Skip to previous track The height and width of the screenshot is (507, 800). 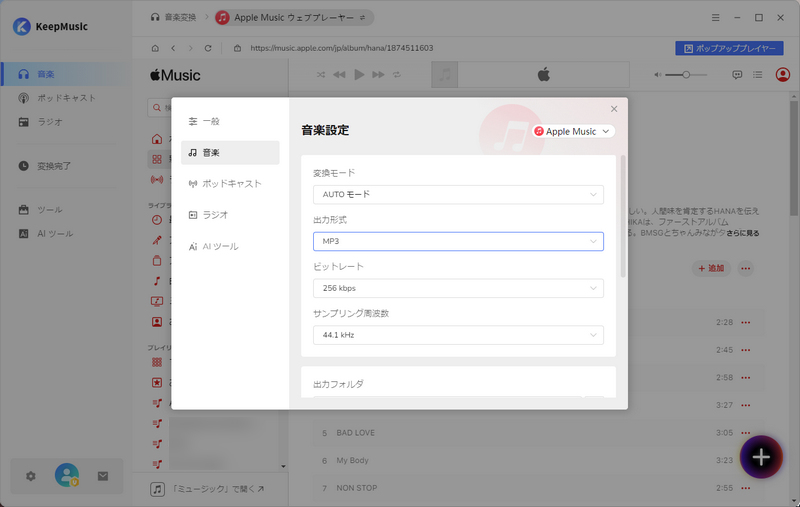(339, 74)
